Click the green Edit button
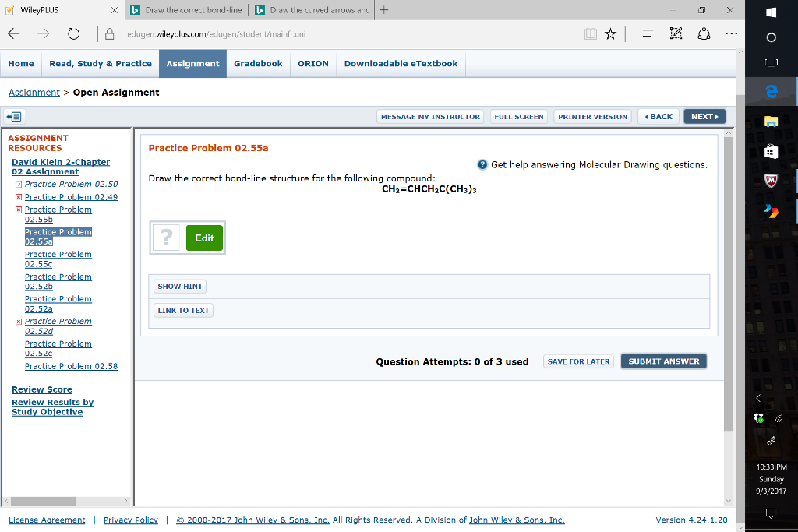 point(204,238)
